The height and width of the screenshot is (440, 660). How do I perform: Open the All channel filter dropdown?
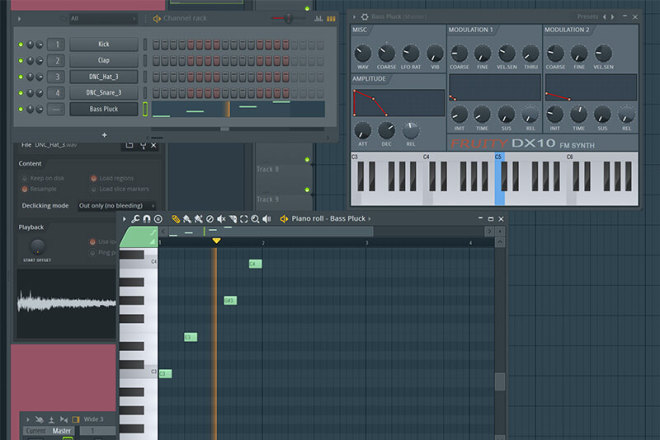pos(103,19)
